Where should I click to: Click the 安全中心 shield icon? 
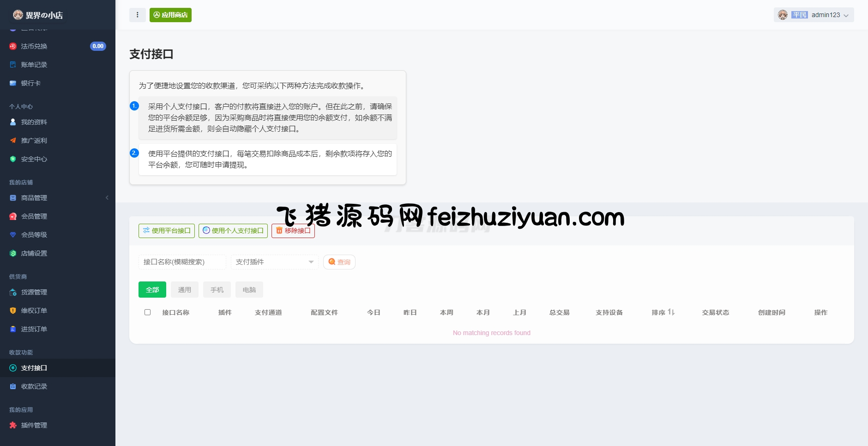13,159
